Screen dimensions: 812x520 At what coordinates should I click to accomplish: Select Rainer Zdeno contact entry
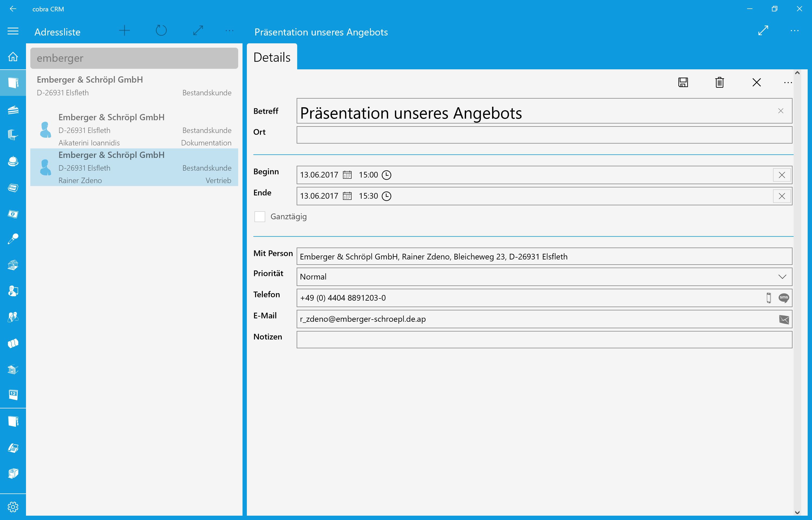tap(134, 167)
